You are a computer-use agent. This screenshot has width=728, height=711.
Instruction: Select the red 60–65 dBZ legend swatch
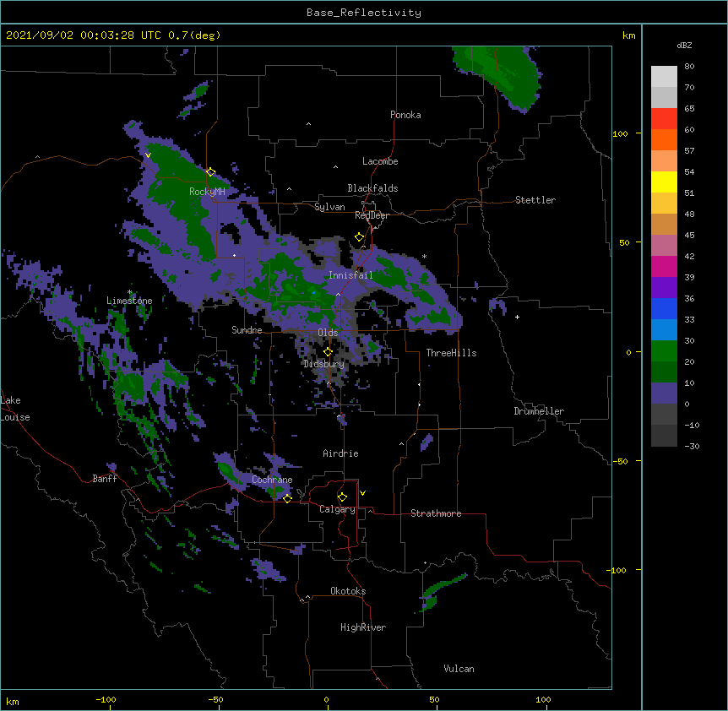[x=664, y=119]
